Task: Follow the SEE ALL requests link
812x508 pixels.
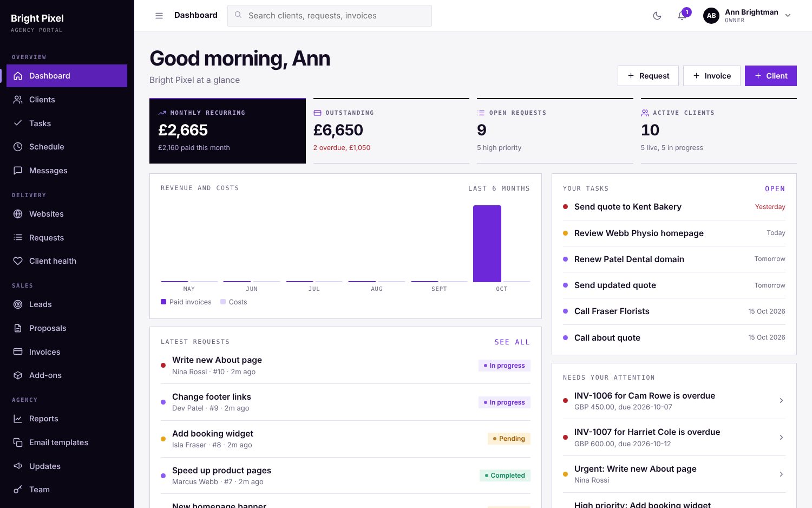Action: 512,342
